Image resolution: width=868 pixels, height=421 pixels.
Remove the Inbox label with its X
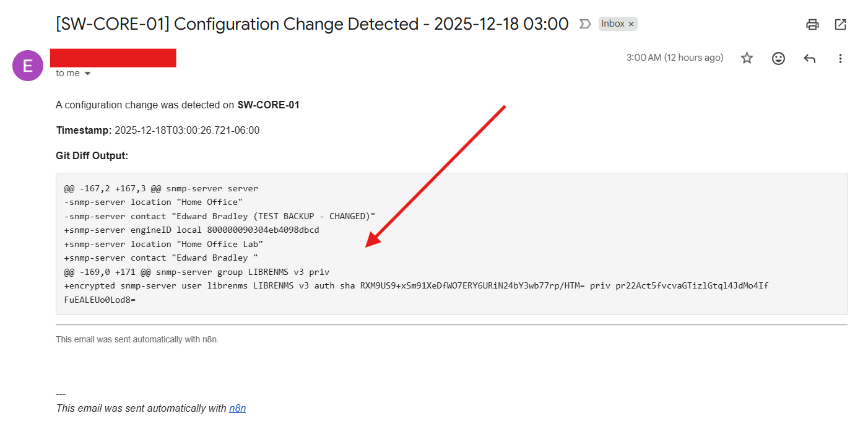(631, 24)
